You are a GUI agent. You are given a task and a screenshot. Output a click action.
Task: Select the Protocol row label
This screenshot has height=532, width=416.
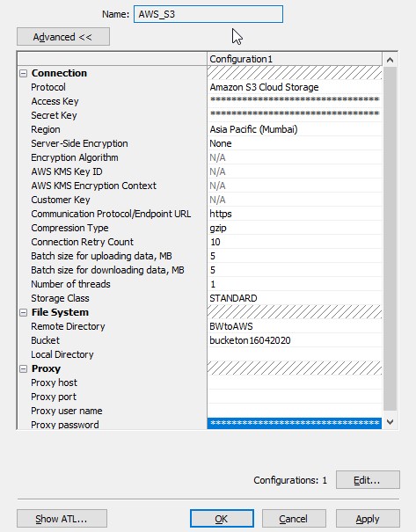point(48,87)
